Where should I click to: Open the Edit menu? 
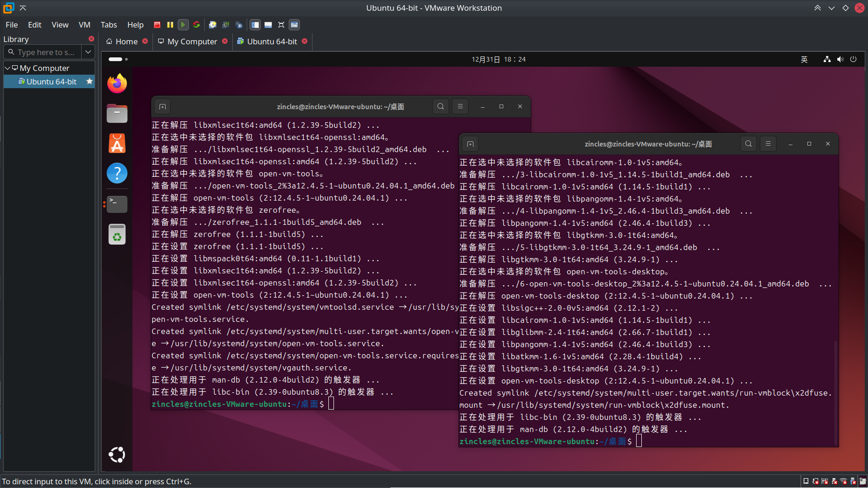tap(35, 25)
